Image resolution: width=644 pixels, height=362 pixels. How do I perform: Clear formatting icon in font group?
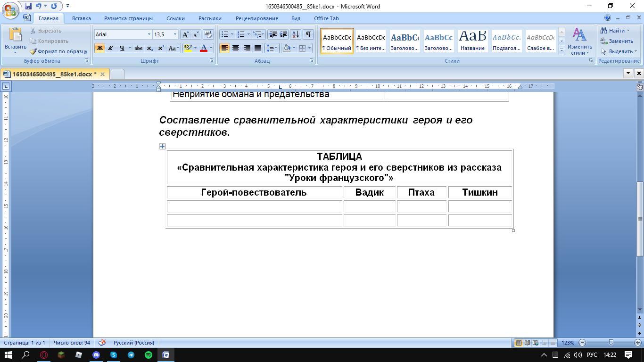tap(208, 34)
